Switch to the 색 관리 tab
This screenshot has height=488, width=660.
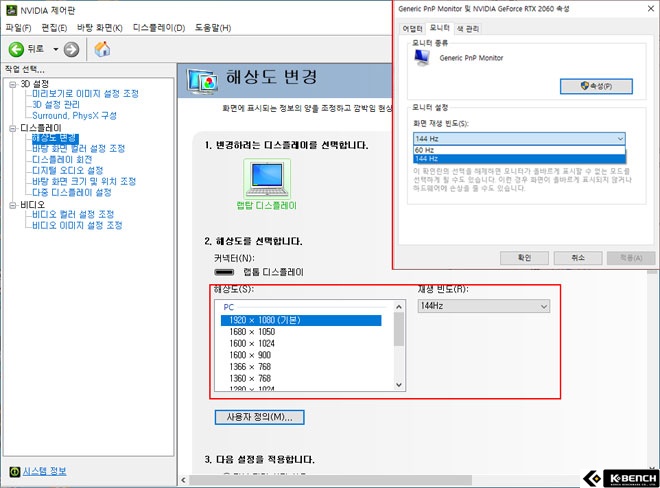pos(468,29)
